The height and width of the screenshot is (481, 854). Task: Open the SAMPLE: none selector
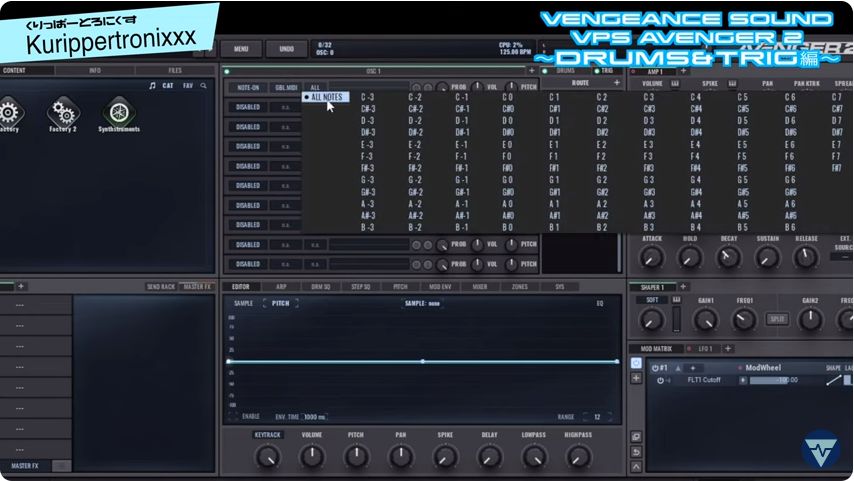click(x=422, y=303)
